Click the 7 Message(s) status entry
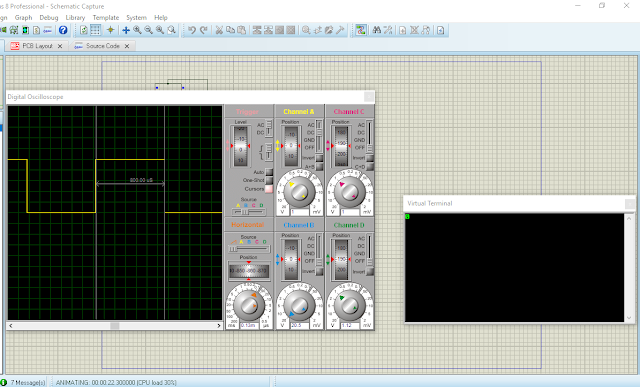 (x=28, y=383)
